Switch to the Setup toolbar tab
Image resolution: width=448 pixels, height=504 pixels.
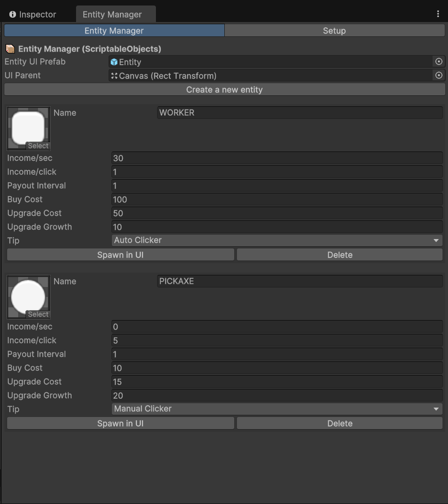tap(334, 31)
